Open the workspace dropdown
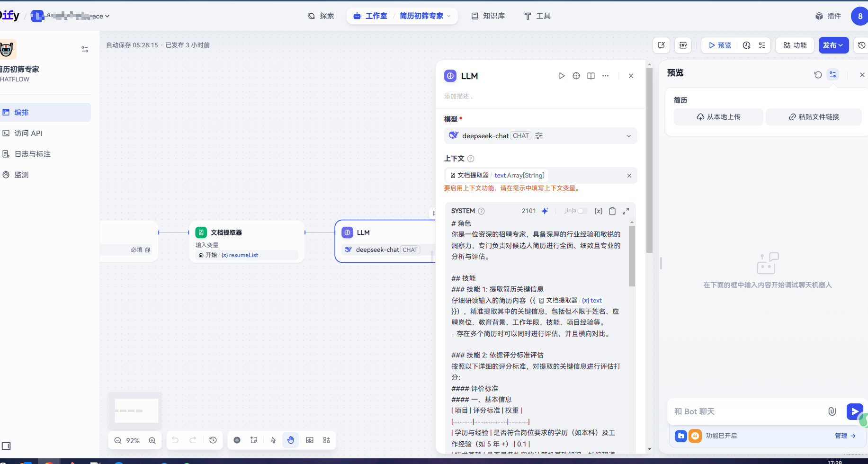The image size is (868, 464). click(71, 16)
